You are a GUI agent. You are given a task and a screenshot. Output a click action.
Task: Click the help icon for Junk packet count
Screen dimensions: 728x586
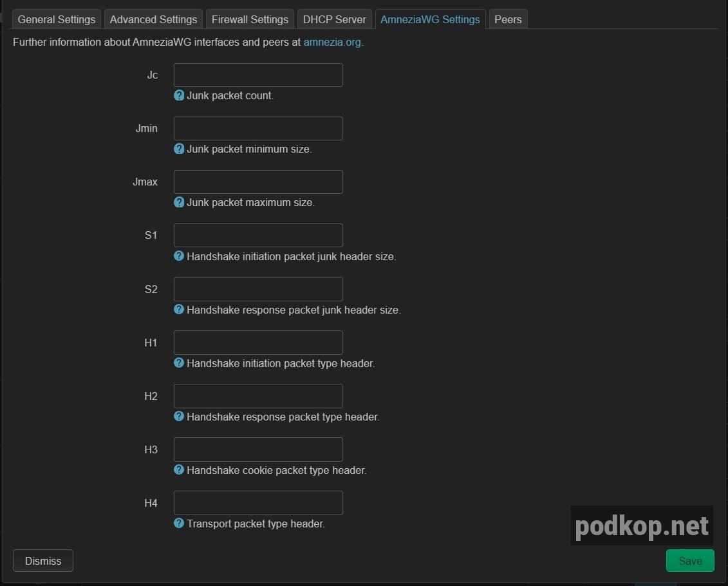[x=178, y=95]
